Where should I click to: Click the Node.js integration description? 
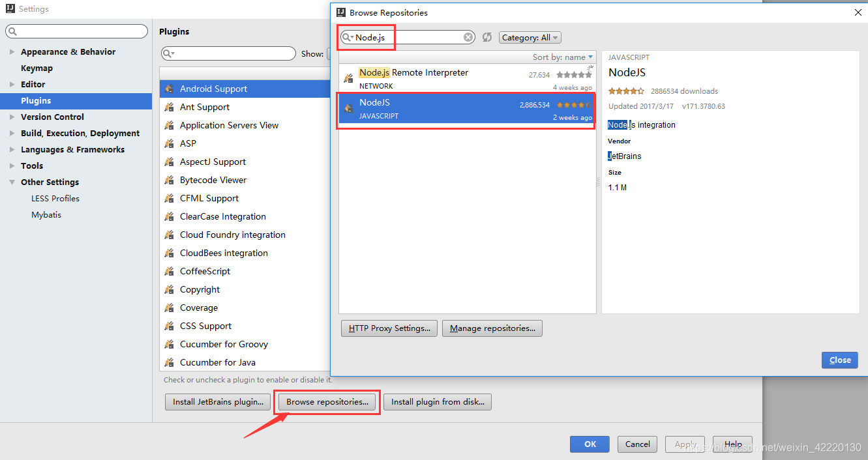coord(642,125)
